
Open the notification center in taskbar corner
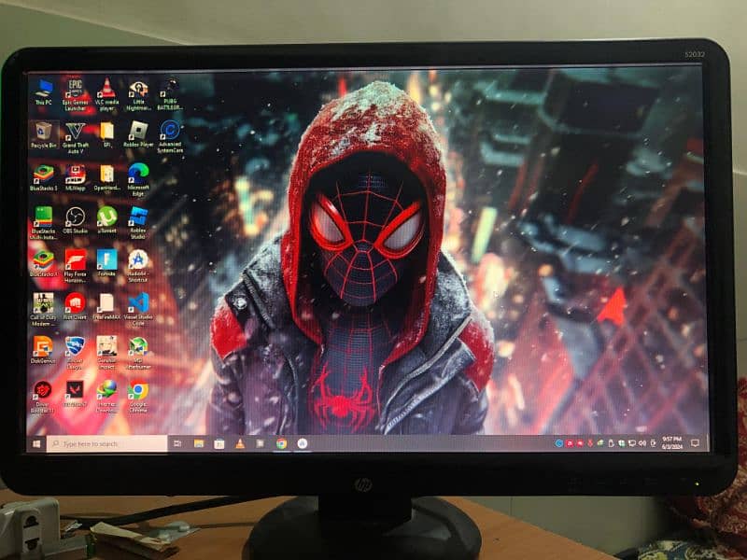click(695, 441)
